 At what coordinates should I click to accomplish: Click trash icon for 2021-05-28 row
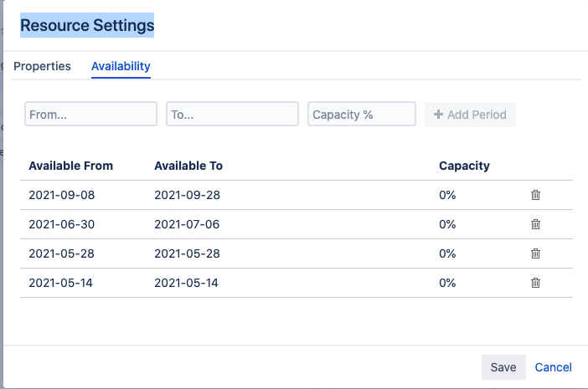point(536,253)
